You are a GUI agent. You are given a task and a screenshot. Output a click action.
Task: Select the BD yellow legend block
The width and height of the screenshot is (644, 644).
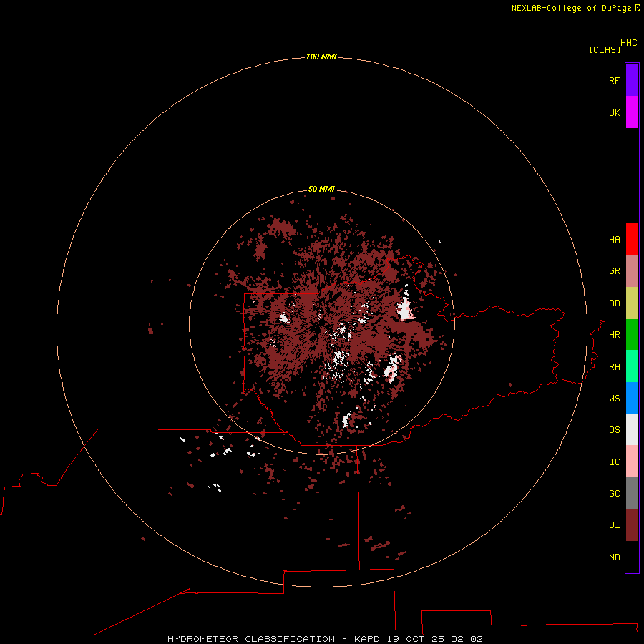[x=632, y=303]
